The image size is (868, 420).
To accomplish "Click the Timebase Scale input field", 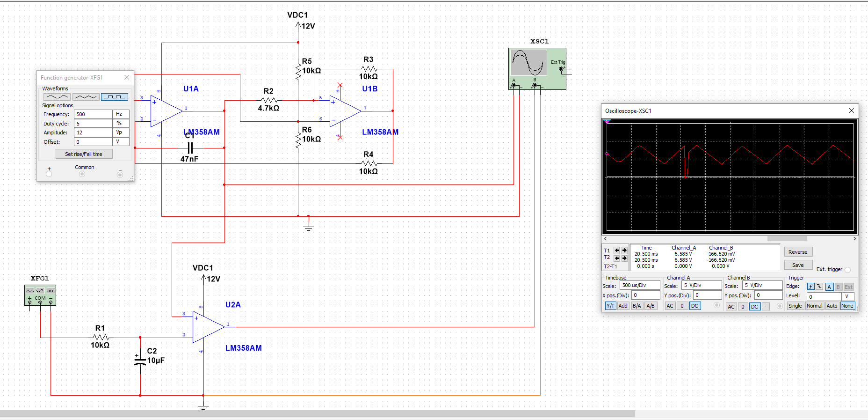I will (x=639, y=285).
